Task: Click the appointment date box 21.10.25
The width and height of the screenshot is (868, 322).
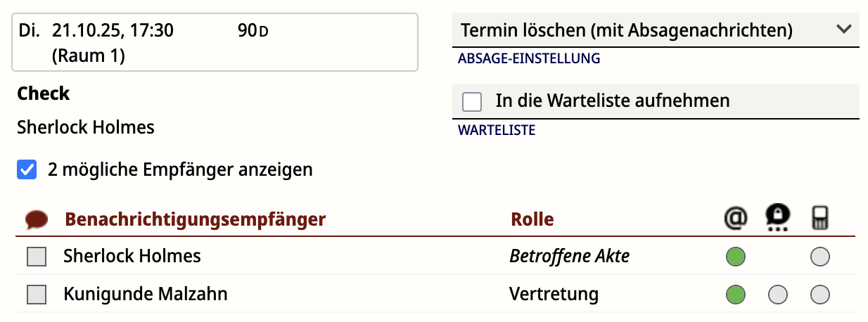Action: coord(215,42)
